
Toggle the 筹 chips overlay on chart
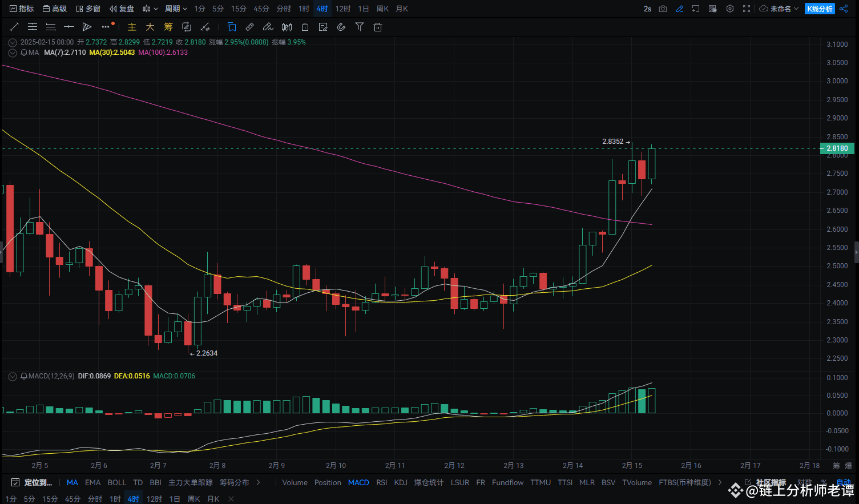(x=168, y=27)
